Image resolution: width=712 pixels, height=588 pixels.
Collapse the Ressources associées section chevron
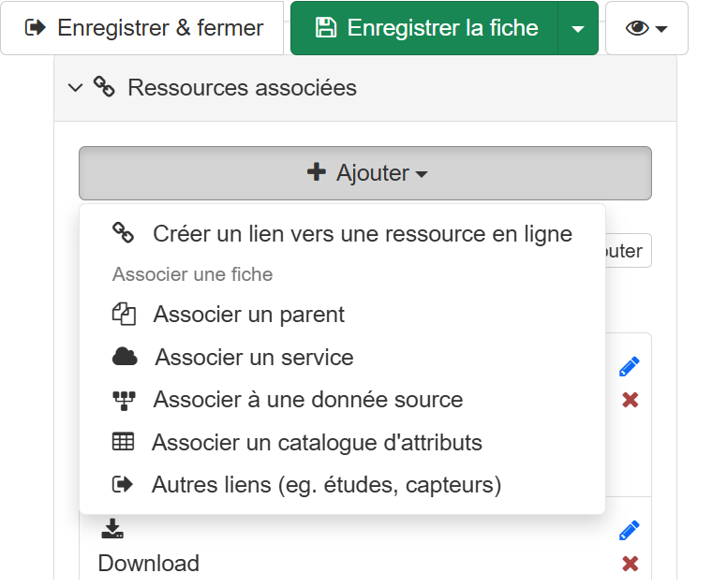tap(76, 88)
